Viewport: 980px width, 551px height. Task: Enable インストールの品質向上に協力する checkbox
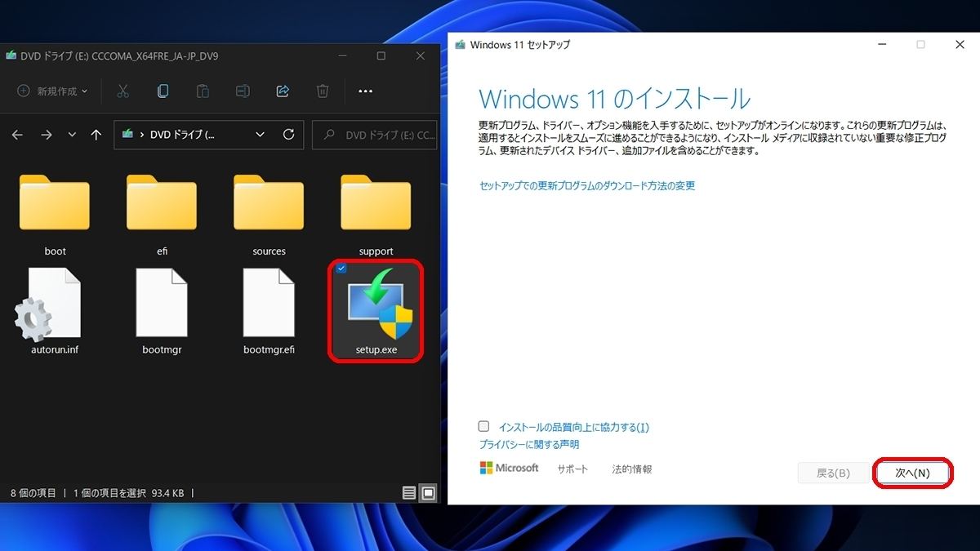pyautogui.click(x=483, y=426)
